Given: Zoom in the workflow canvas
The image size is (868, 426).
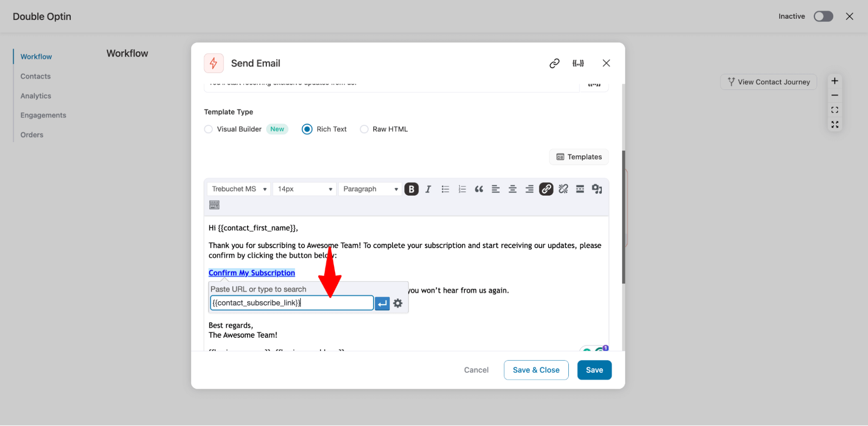Looking at the screenshot, I should [x=835, y=81].
